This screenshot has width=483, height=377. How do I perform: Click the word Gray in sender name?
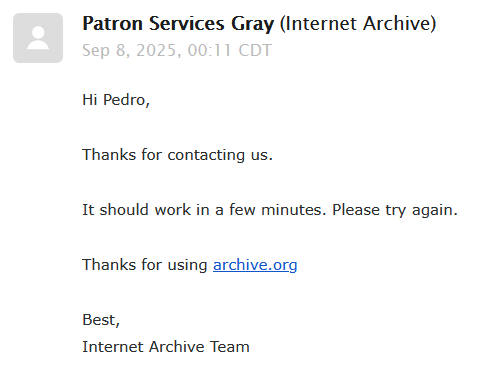(252, 25)
